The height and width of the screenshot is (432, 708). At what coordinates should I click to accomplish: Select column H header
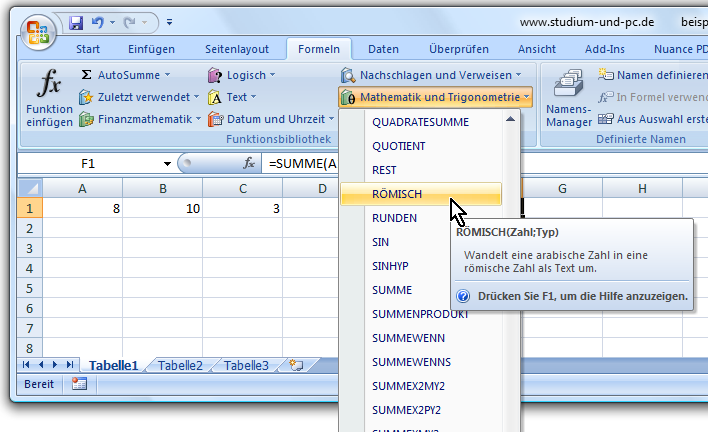(x=642, y=188)
